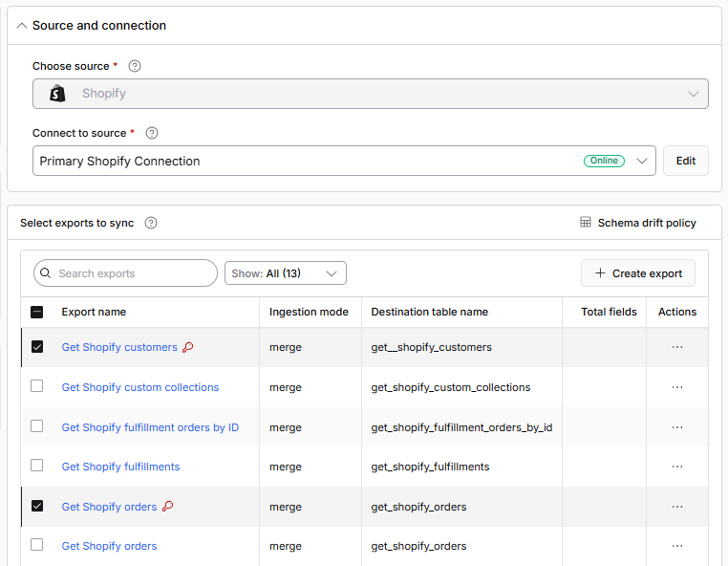Click the Ingestion mode column header
Image resolution: width=728 pixels, height=566 pixels.
coord(309,312)
